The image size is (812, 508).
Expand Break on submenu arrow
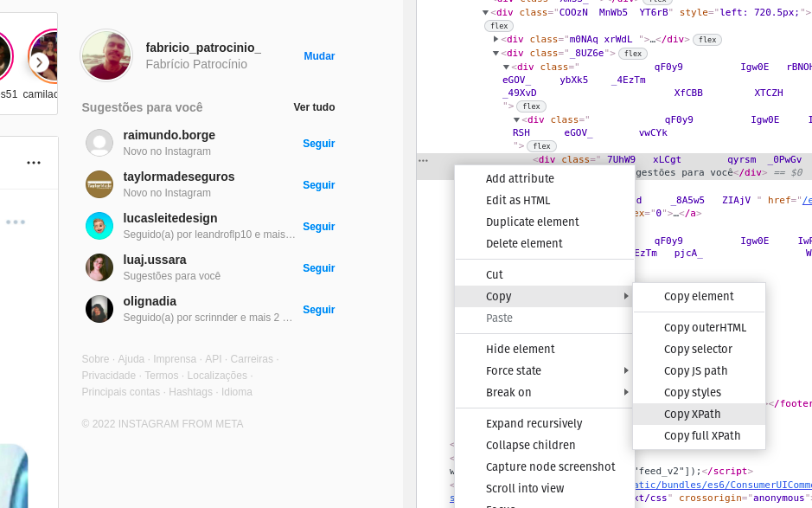(x=626, y=392)
